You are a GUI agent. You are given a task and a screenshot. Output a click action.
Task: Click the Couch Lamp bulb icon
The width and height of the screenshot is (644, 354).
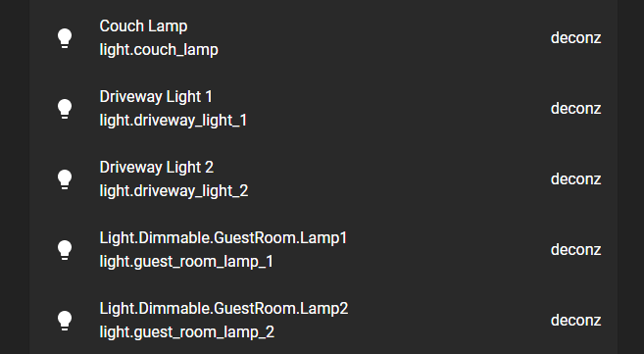(65, 38)
